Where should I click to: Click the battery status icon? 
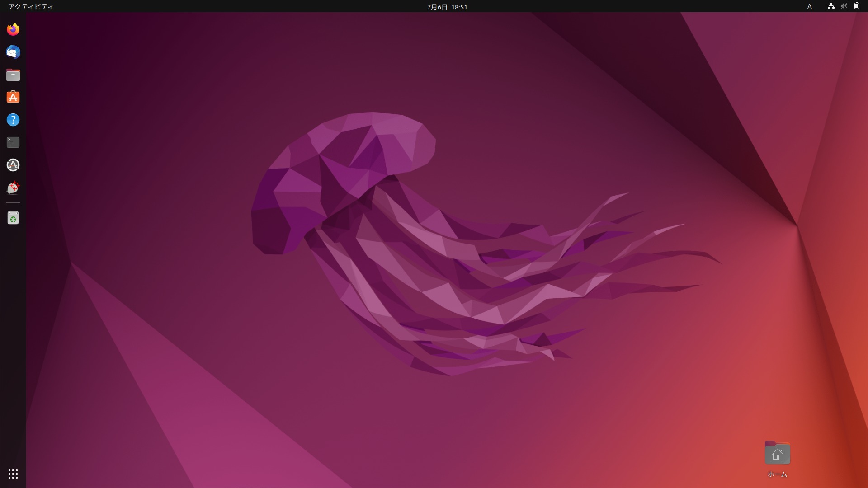click(x=857, y=6)
